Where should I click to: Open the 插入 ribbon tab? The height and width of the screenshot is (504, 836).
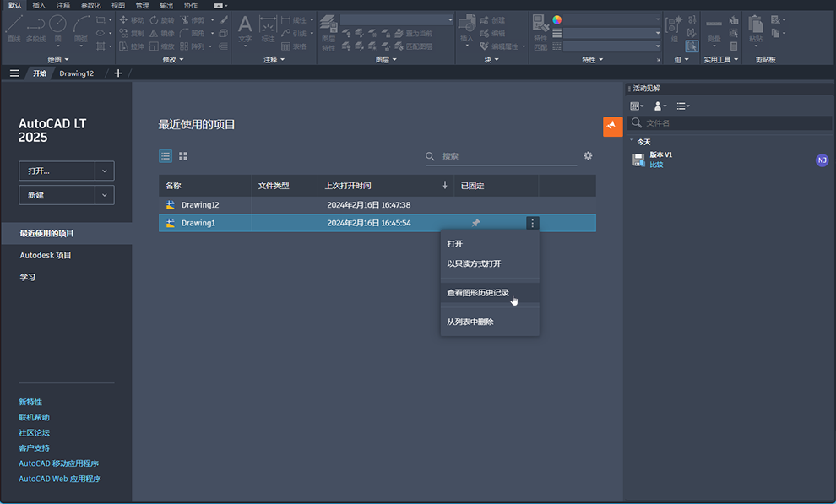click(39, 5)
